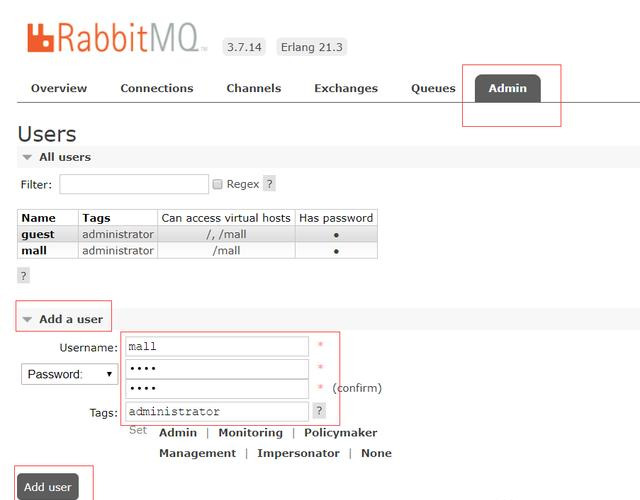This screenshot has width=640, height=500.
Task: Click the RabbitMQ logo
Action: tap(117, 38)
